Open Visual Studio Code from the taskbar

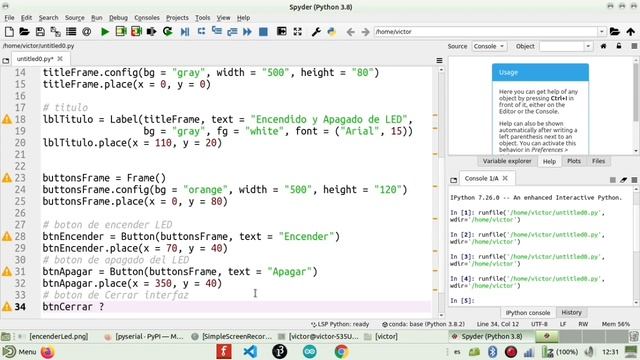tap(250, 351)
